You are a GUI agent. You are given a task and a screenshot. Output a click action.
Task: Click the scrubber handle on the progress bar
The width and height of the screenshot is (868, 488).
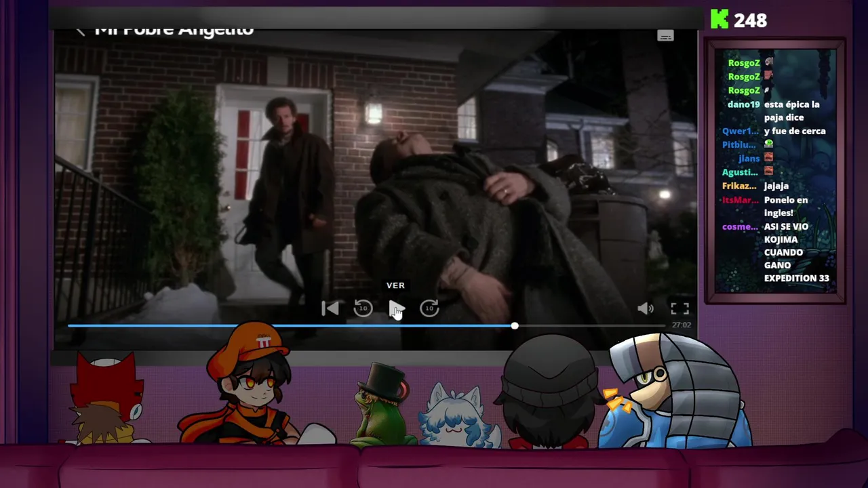click(x=515, y=326)
